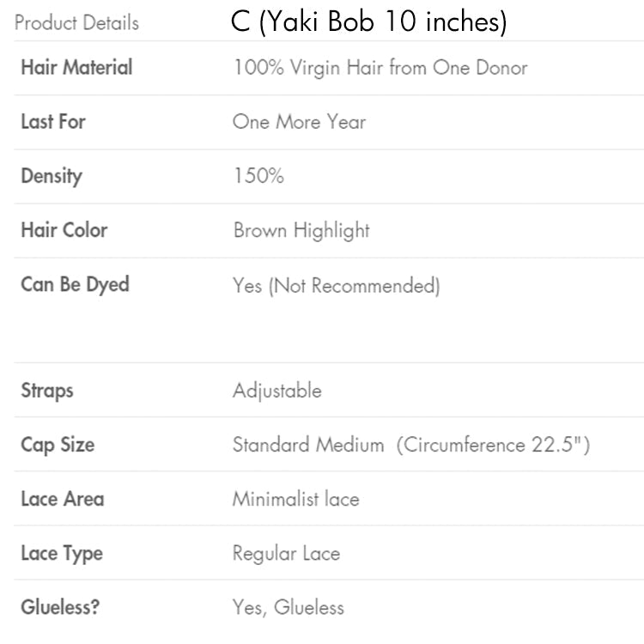Click Standard Medium circumference value
644x644 pixels.
[x=410, y=445]
